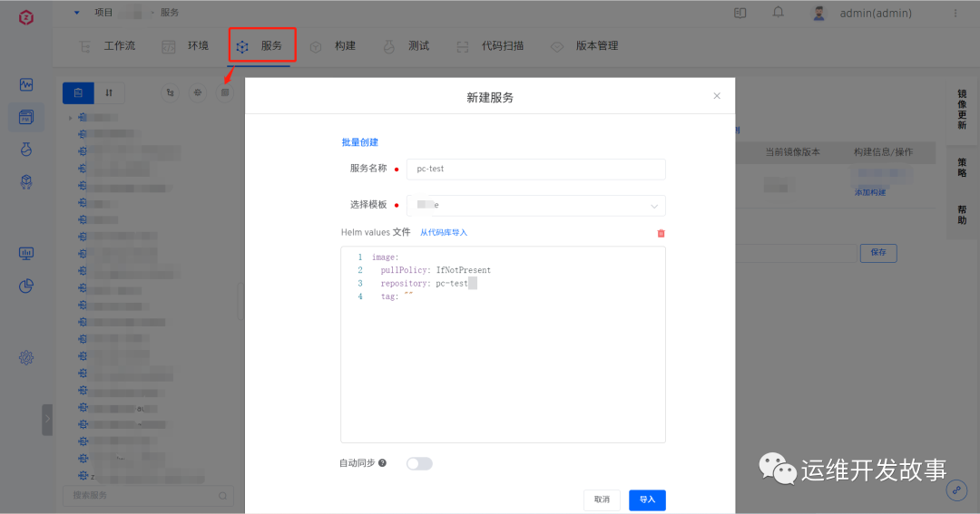
Task: Switch to the 构建 tab
Action: coord(333,46)
